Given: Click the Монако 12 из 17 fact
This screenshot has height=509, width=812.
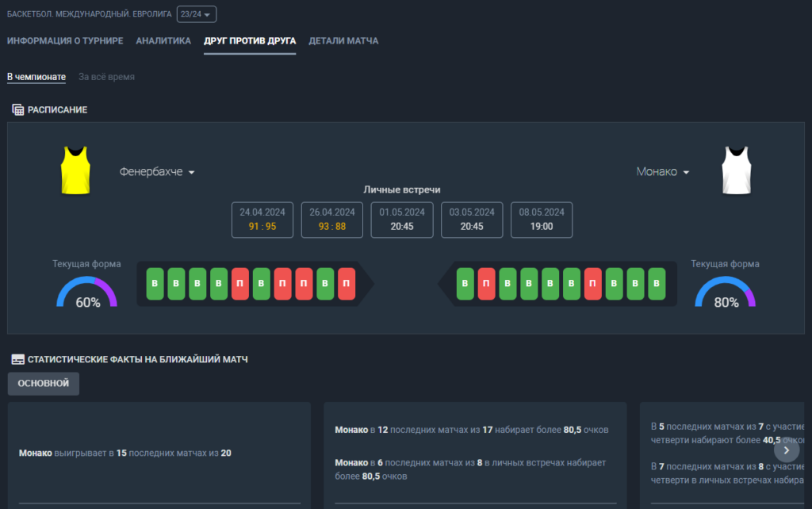Looking at the screenshot, I should click(x=471, y=430).
